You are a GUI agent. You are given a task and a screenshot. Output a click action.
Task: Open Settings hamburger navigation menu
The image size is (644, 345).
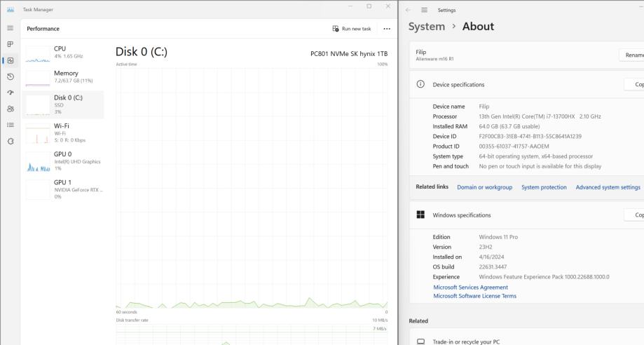click(424, 10)
